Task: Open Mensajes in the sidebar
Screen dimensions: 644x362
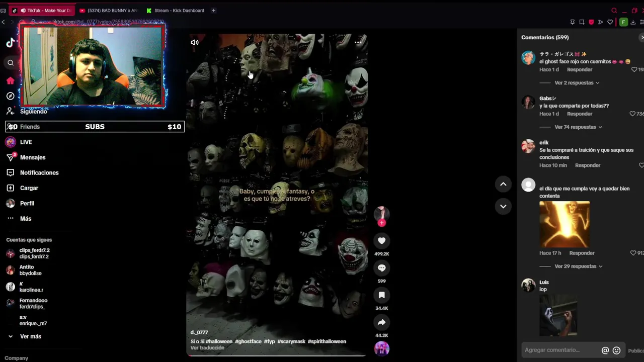Action: point(33,157)
